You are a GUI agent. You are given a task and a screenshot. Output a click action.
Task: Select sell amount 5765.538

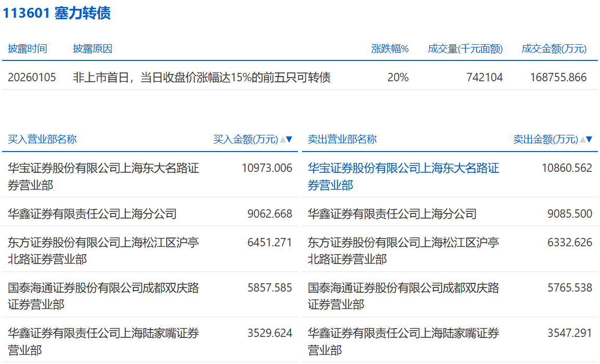point(570,287)
